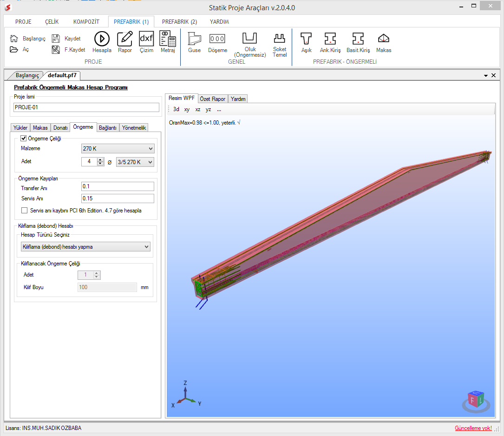This screenshot has width=504, height=436.
Task: Increase the Öngerme Adet spinner value
Action: [100, 160]
